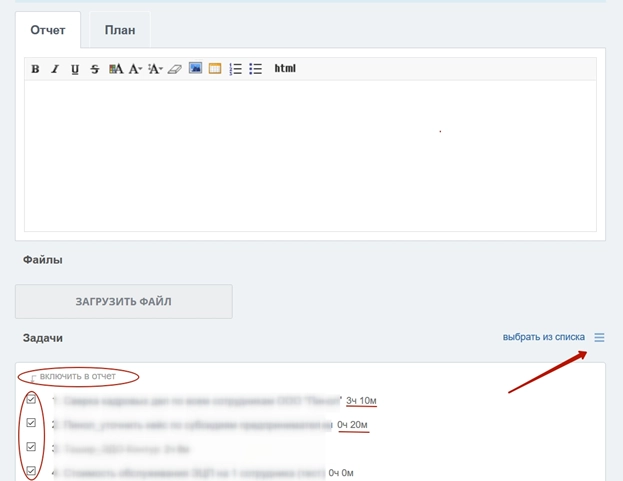Image resolution: width=623 pixels, height=481 pixels.
Task: Toggle underline formatting
Action: click(x=75, y=69)
